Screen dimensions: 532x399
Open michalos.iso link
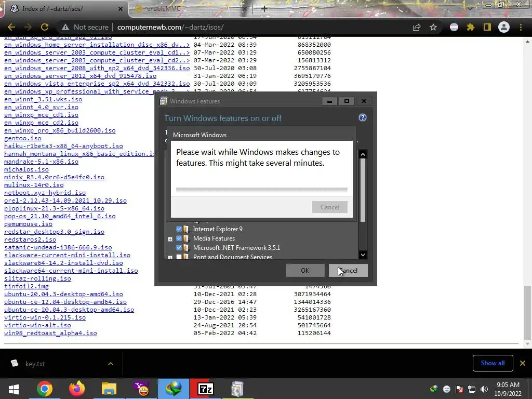pyautogui.click(x=26, y=169)
